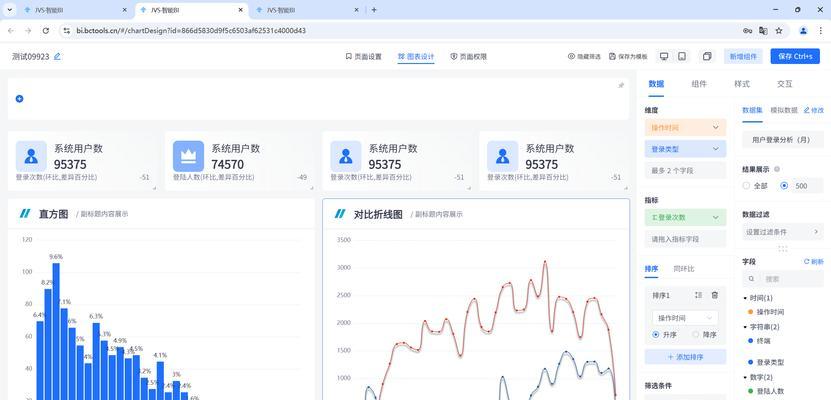Click the 直方图 chart title logo icon
Viewport: 831px width, 400px height.
[x=25, y=214]
